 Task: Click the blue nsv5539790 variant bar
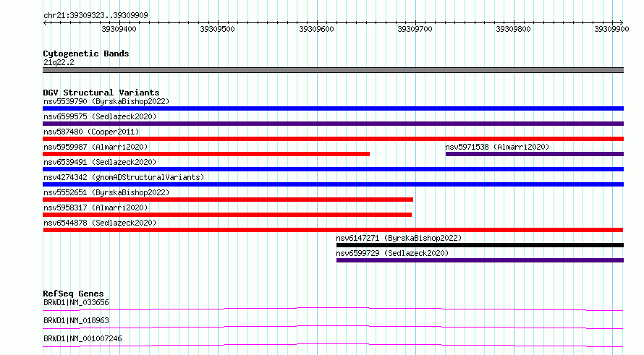[x=333, y=108]
